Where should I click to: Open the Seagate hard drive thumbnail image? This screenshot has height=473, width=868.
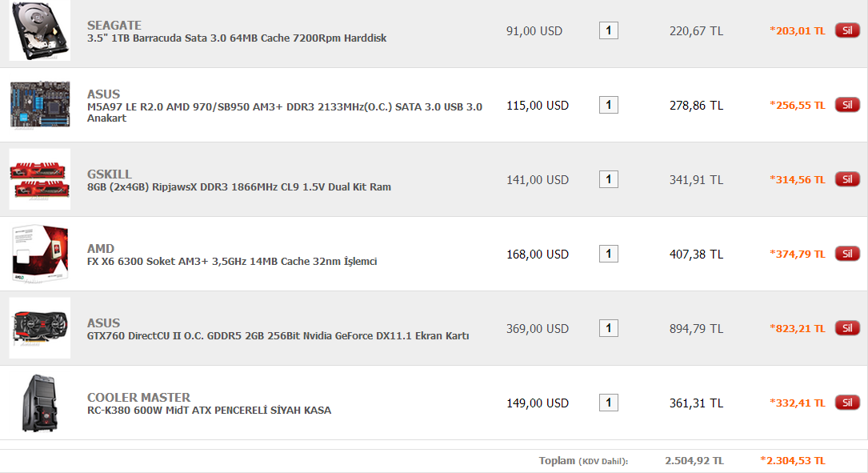coord(40,30)
